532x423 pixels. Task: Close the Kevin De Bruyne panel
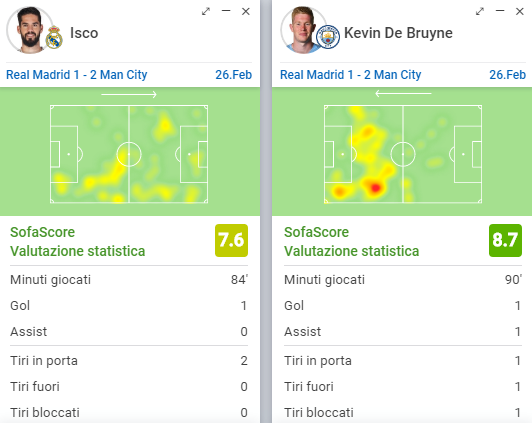tap(519, 11)
